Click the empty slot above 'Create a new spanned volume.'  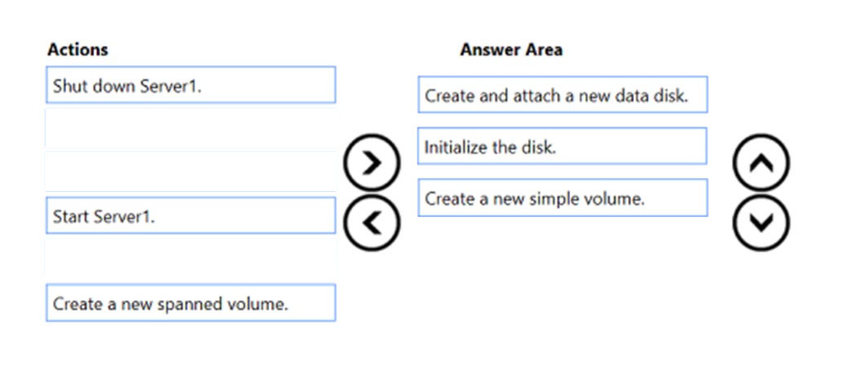point(190,260)
